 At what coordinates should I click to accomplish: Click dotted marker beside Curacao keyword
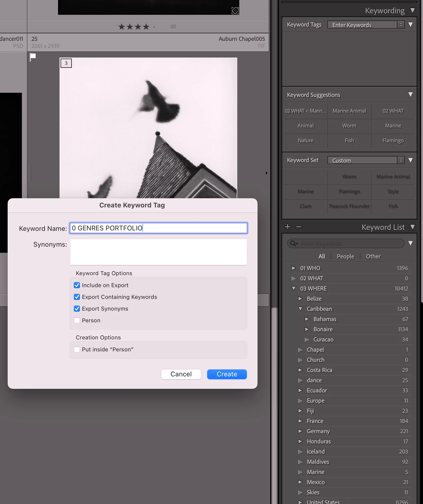point(307,340)
